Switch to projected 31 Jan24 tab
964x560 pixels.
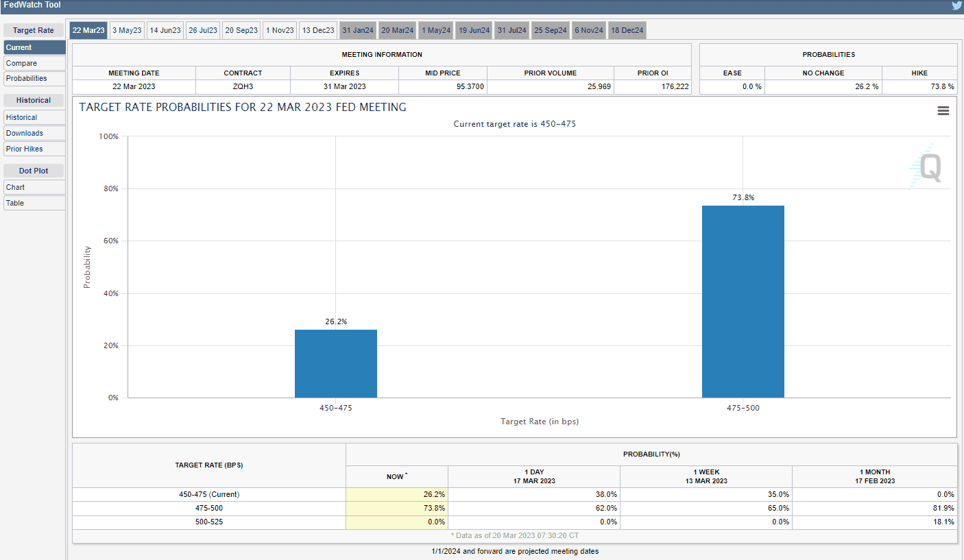[x=358, y=30]
